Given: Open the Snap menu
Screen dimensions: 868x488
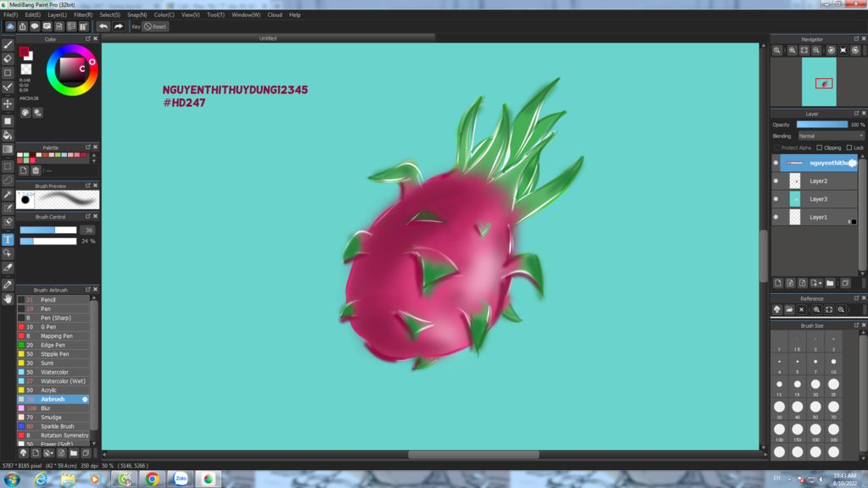Looking at the screenshot, I should 136,15.
